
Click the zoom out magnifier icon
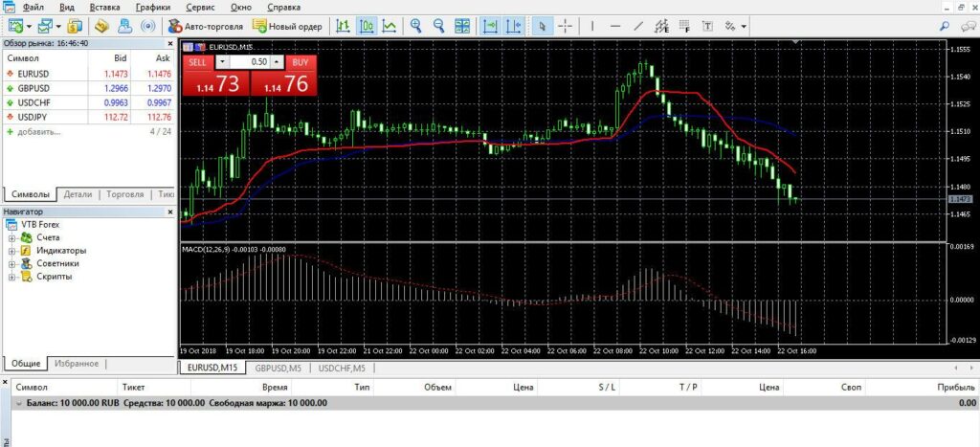438,26
